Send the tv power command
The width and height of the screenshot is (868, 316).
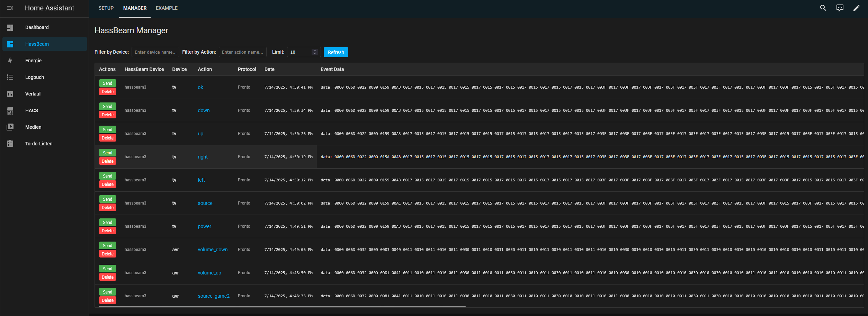108,222
